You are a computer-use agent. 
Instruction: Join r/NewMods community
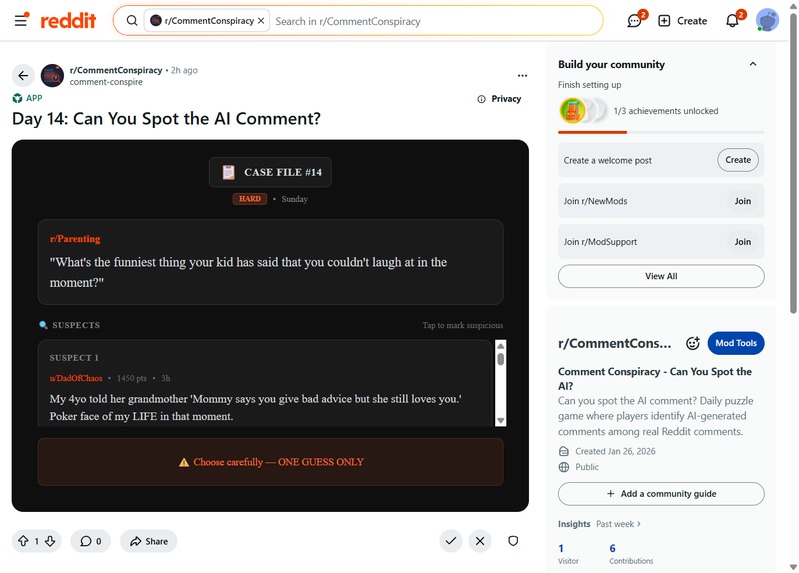point(742,201)
